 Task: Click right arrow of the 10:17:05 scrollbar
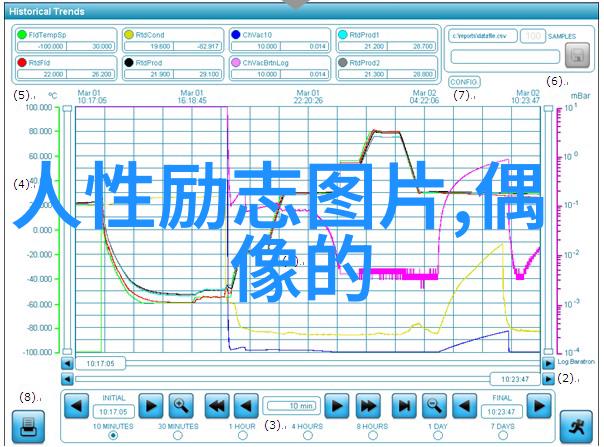(x=548, y=363)
